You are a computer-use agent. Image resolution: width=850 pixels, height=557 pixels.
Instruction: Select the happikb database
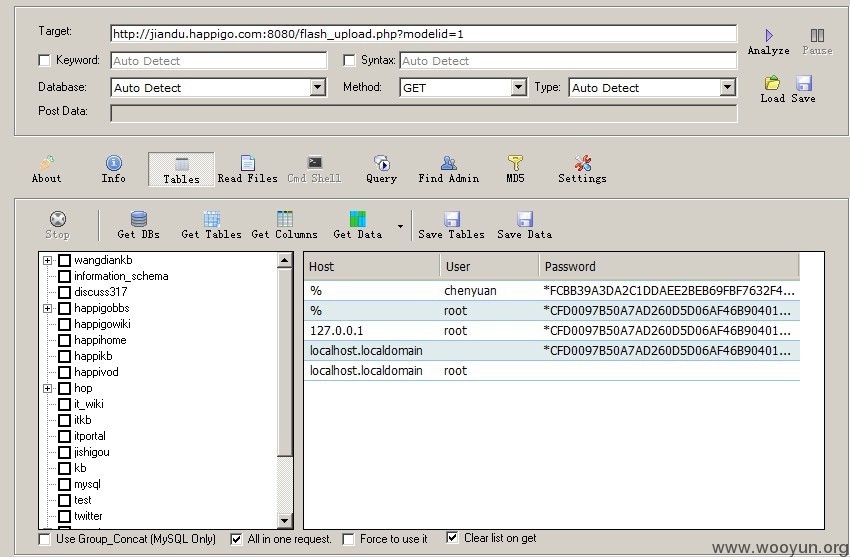click(93, 356)
